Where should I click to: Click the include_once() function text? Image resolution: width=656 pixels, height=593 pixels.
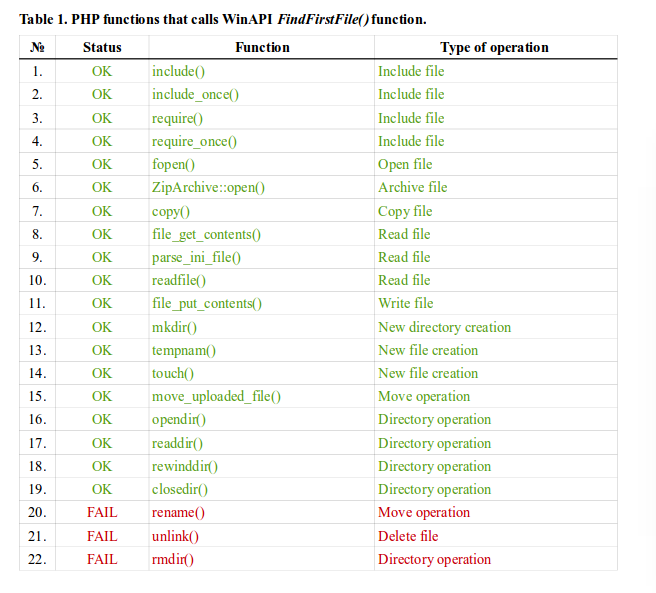click(195, 94)
